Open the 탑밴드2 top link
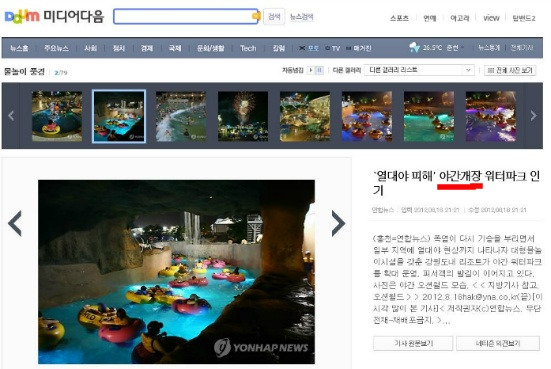Screen dimensions: 551x369 (x=524, y=18)
